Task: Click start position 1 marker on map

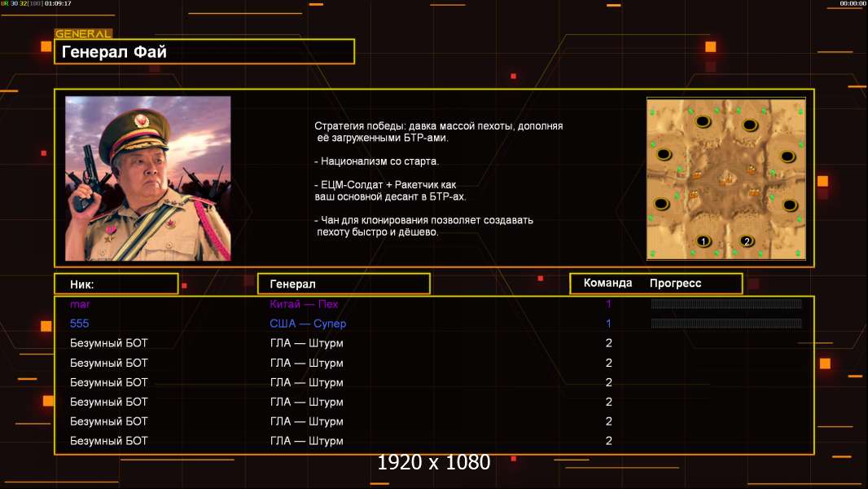Action: pos(703,241)
